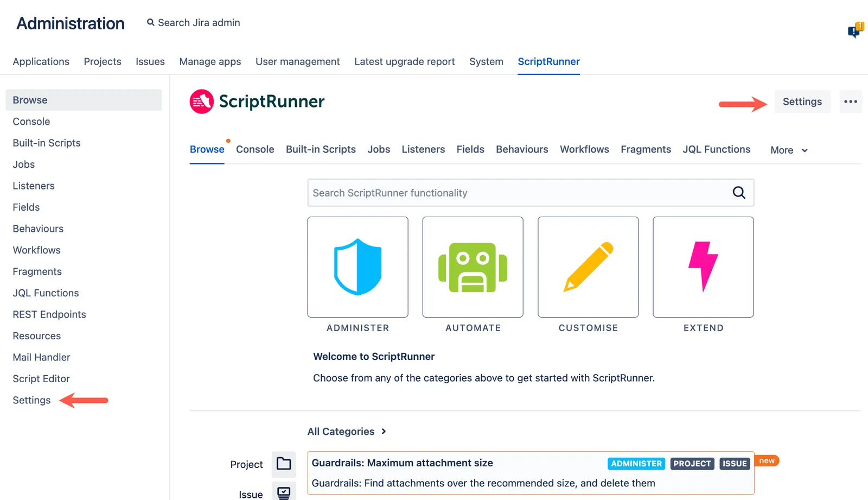Click the Settings button near ScriptRunner header
868x500 pixels.
[x=802, y=102]
